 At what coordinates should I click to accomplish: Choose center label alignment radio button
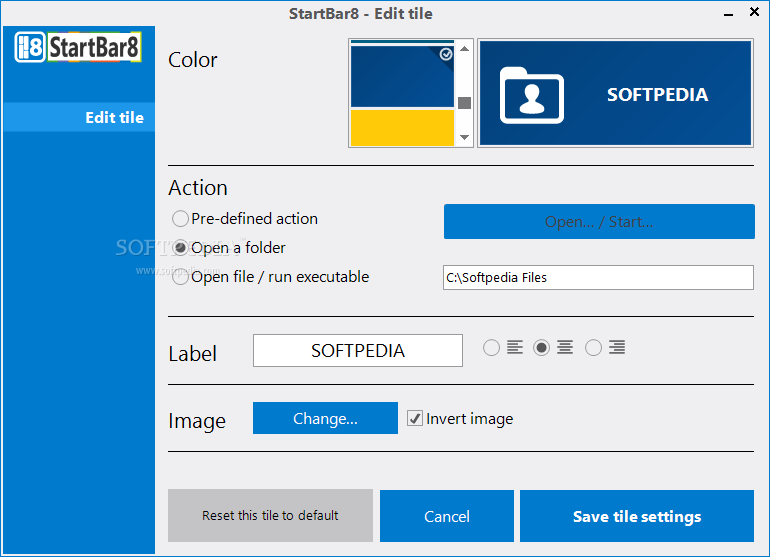coord(541,348)
